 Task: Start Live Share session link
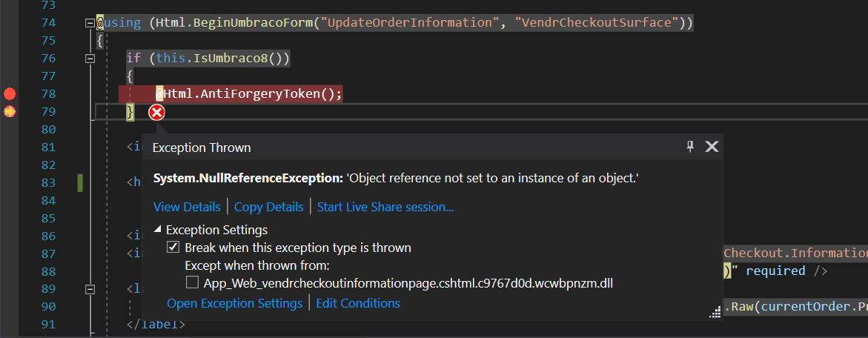385,207
